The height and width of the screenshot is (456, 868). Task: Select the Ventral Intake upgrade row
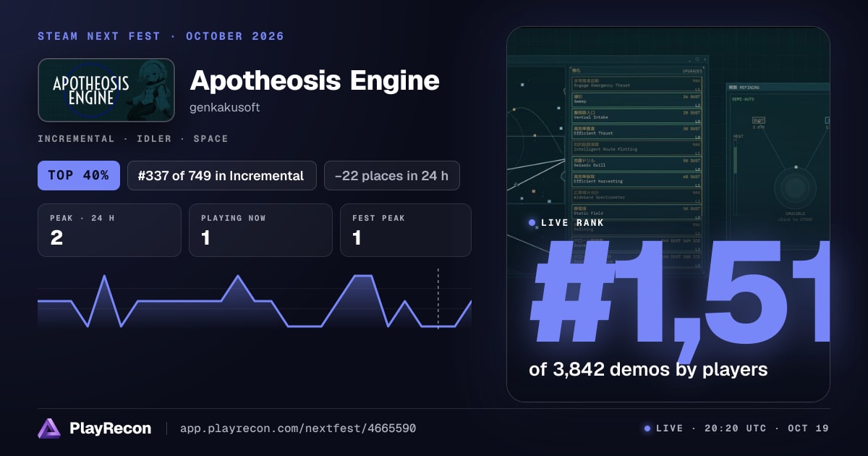click(637, 115)
